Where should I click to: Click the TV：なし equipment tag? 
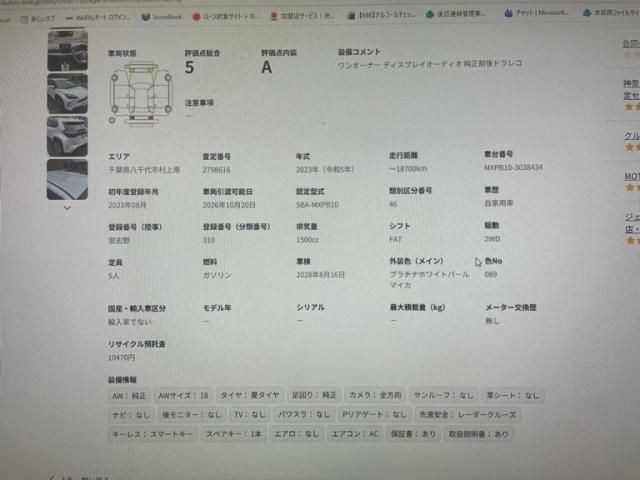coord(250,415)
